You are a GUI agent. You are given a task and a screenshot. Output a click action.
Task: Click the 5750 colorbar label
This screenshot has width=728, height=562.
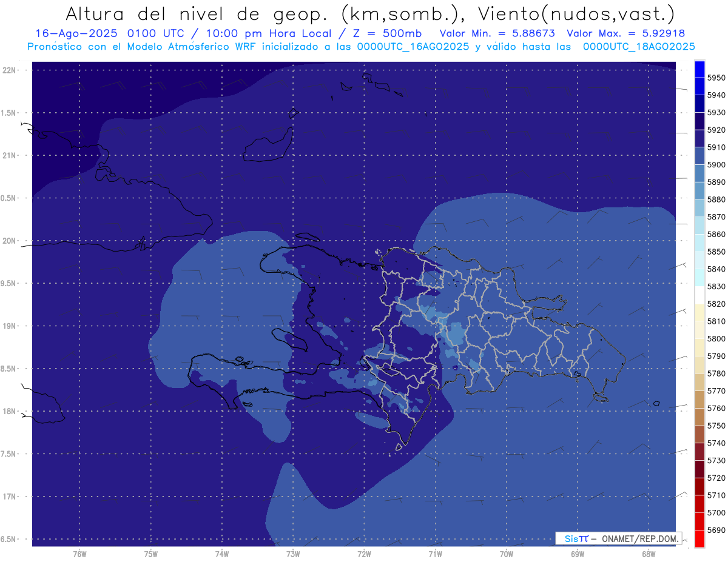click(716, 426)
